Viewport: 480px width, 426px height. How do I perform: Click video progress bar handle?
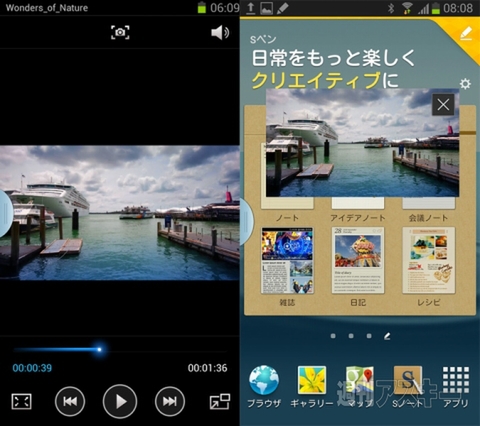99,349
